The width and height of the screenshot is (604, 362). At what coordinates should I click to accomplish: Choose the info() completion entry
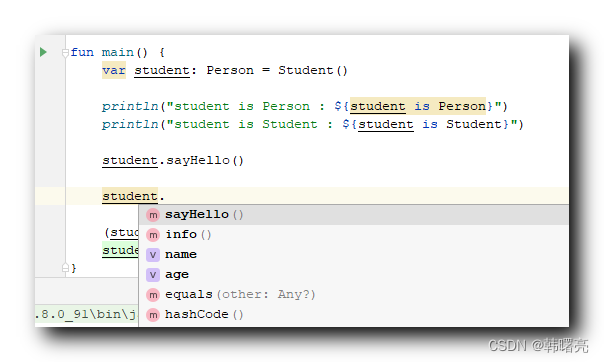click(353, 235)
